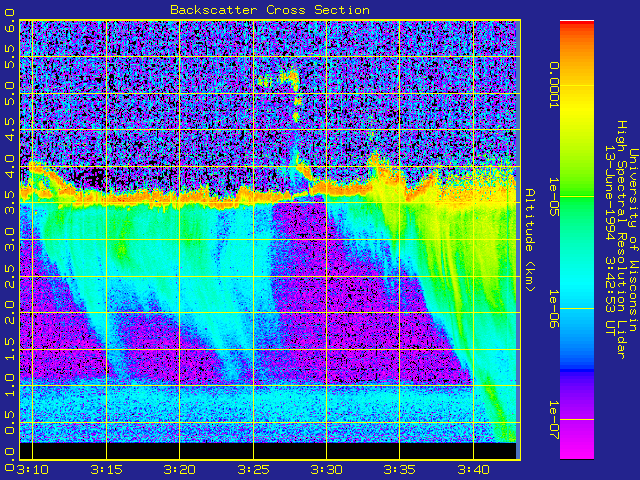Pick the red band atop the color bar
The width and height of the screenshot is (640, 480).
[x=577, y=24]
